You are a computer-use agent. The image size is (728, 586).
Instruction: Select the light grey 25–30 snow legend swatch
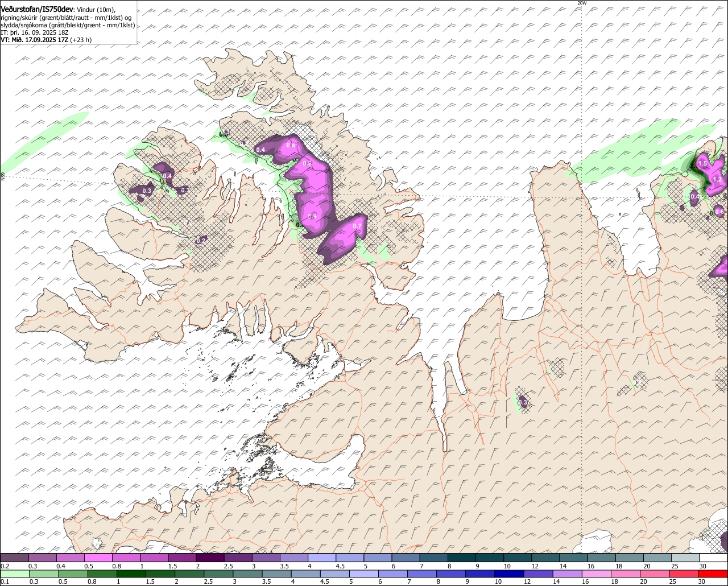686,558
